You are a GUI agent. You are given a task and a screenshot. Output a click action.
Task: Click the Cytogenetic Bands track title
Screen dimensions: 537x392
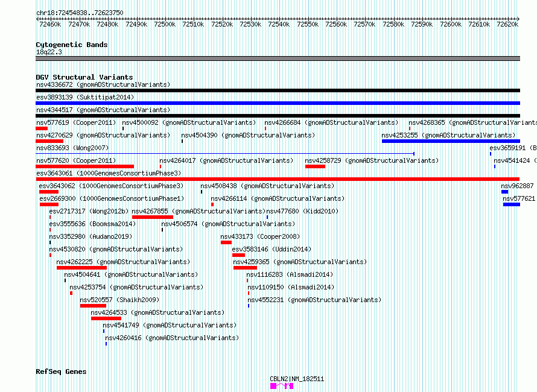tap(72, 45)
